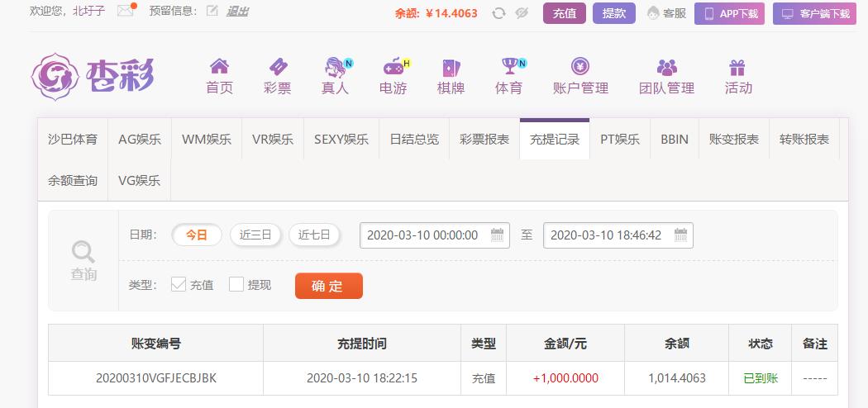Switch to WM娱乐 tab
The image size is (868, 408).
[x=207, y=140]
